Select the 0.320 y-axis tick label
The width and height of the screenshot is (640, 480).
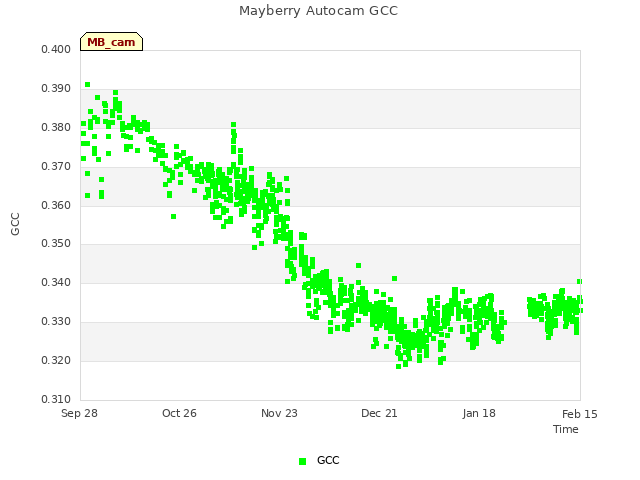point(56,360)
